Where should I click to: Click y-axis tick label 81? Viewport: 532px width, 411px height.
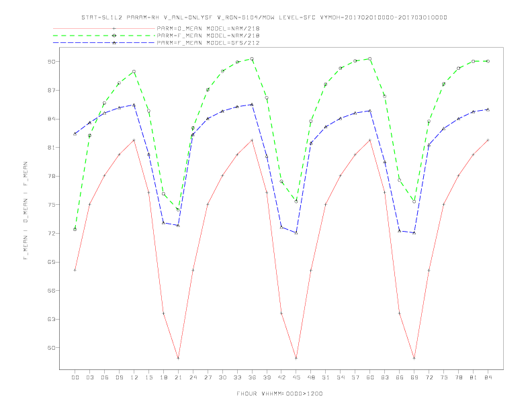pos(52,148)
